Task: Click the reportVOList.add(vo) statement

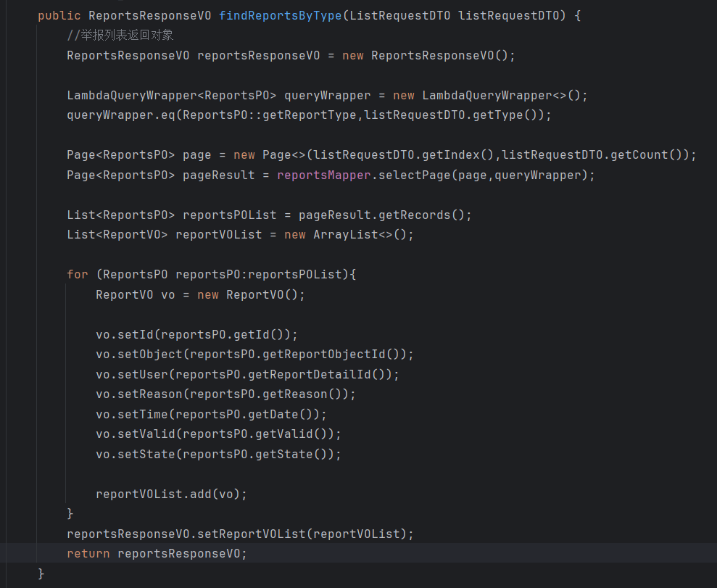Action: coord(172,494)
